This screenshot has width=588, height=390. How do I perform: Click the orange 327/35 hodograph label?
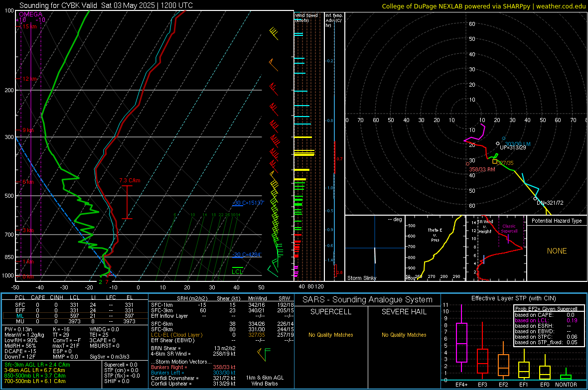505,163
